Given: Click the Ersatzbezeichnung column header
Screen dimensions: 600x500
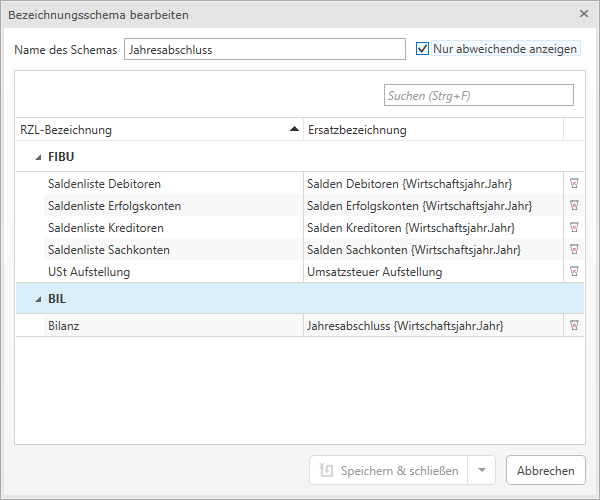Looking at the screenshot, I should pos(430,130).
